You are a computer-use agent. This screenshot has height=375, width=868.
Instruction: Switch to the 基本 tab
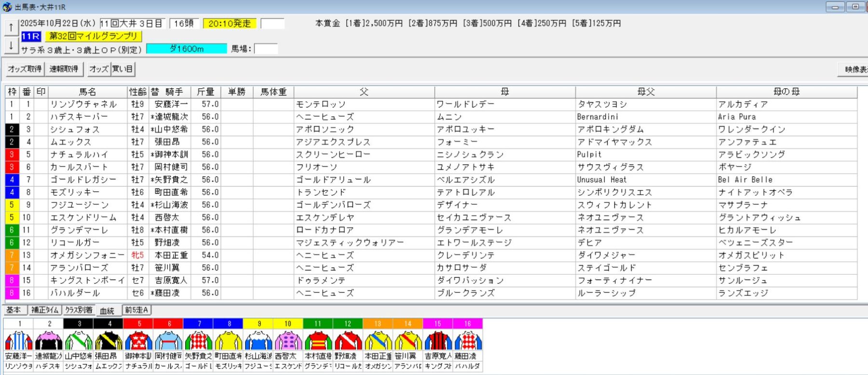pyautogui.click(x=14, y=310)
